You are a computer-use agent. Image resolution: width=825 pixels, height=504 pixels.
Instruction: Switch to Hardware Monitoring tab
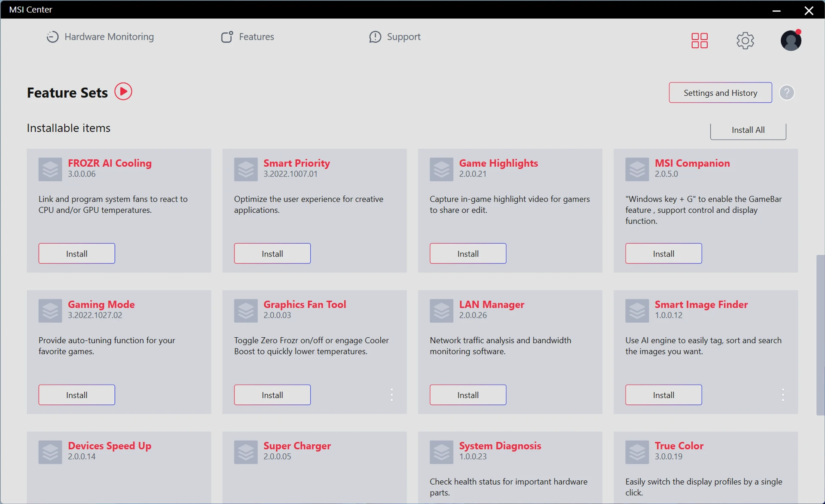(x=100, y=37)
